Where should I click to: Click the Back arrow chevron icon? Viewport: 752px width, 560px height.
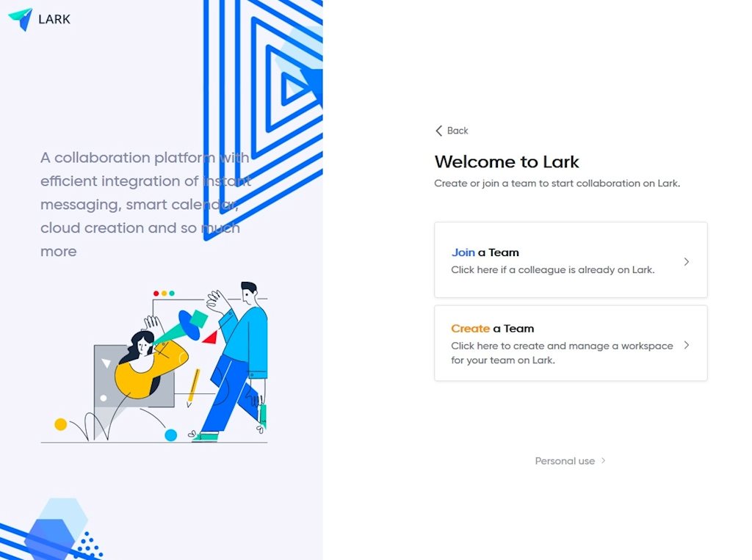[x=438, y=131]
